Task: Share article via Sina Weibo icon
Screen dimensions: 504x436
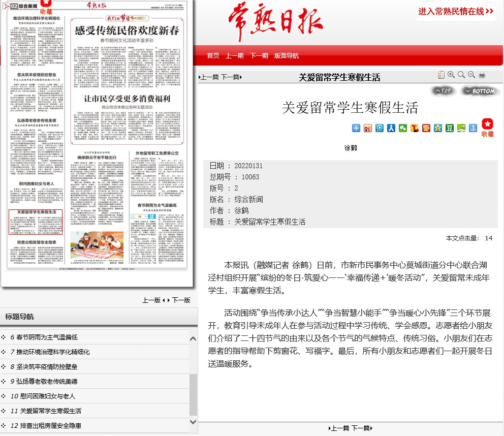Action: point(368,128)
